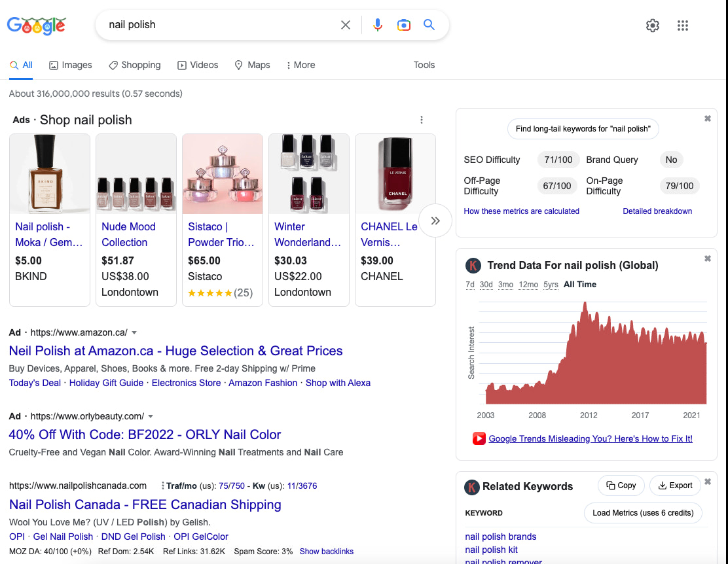Click three-dot options beside Shop nail polish
This screenshot has height=564, width=728.
422,120
